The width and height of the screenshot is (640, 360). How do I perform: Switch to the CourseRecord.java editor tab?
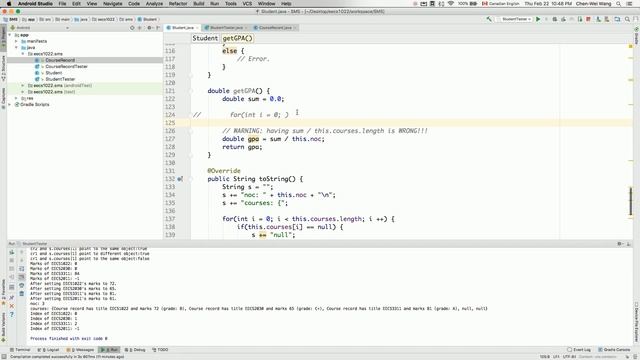[275, 28]
